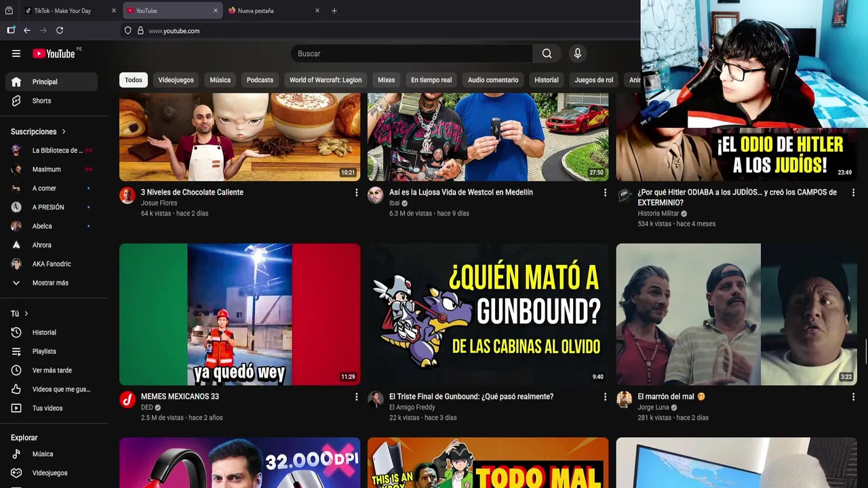Click the YouTube logo
Viewport: 868px width, 488px height.
[x=54, y=54]
